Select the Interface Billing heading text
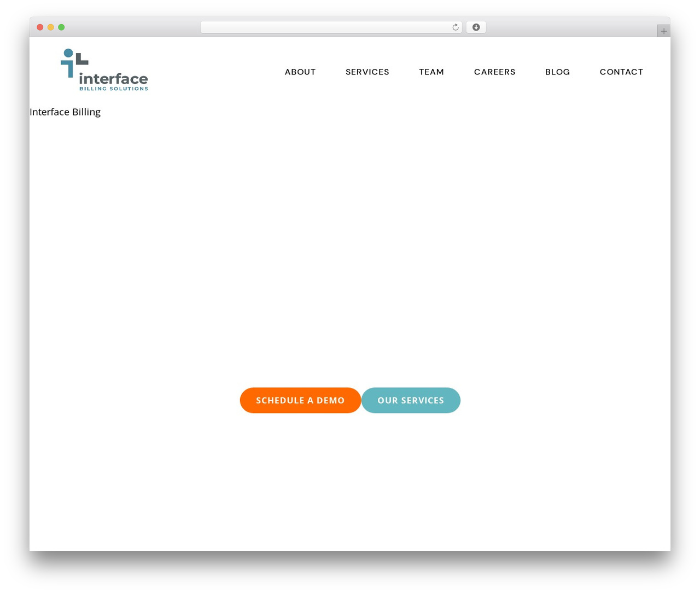The image size is (700, 593). point(65,112)
